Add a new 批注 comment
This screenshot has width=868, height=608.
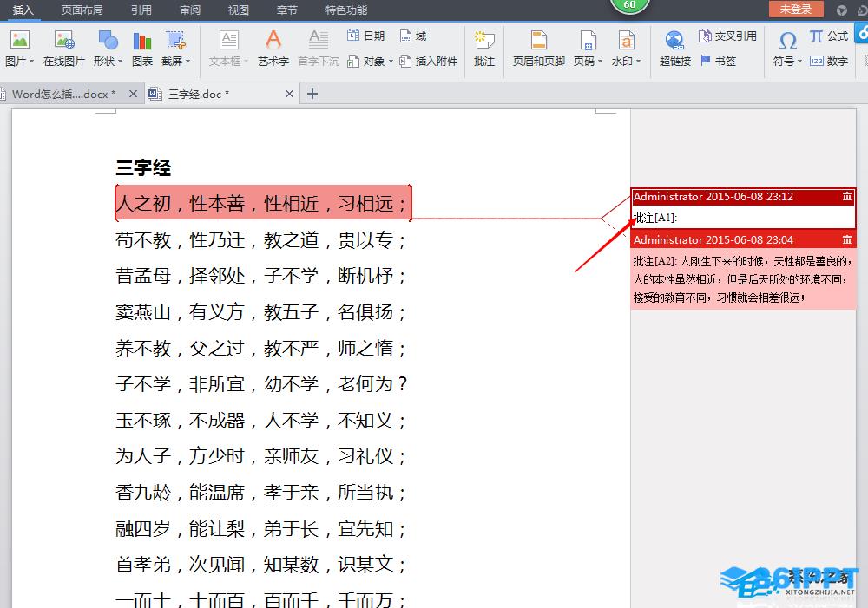[484, 49]
